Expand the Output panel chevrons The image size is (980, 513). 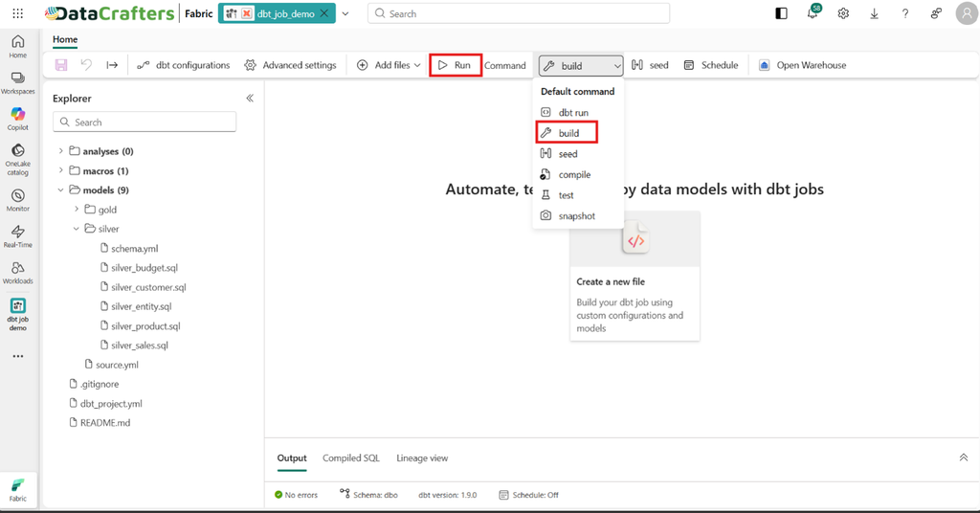963,457
